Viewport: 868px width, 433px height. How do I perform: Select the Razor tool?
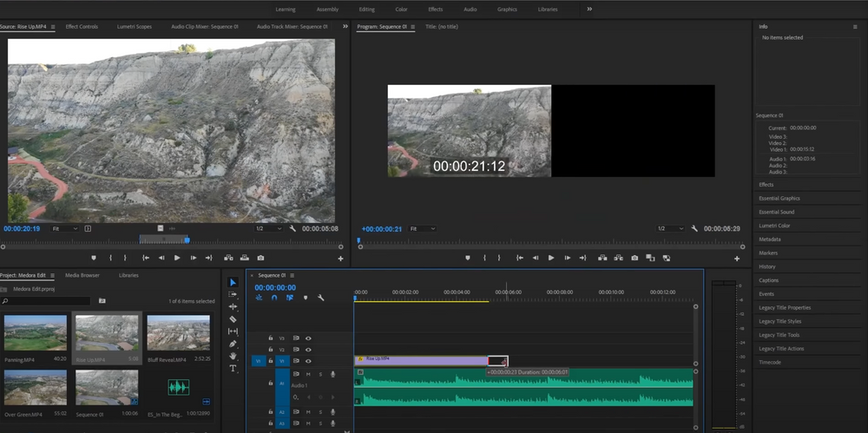233,319
